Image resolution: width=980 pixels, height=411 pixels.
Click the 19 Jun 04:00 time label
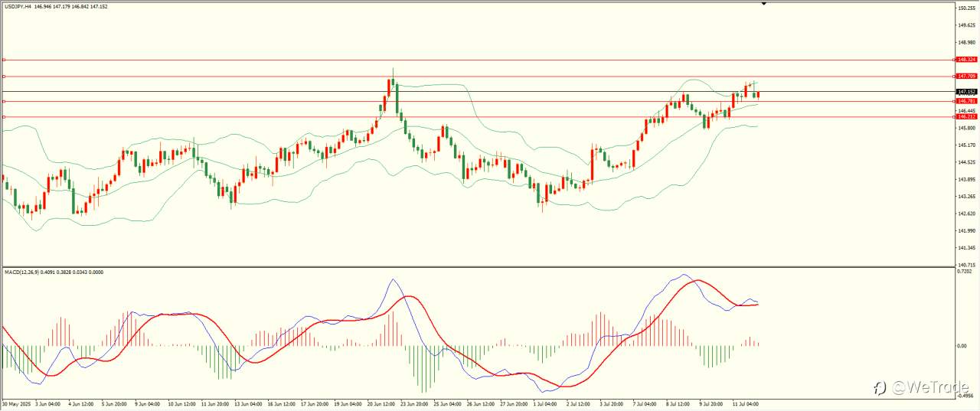pos(347,403)
